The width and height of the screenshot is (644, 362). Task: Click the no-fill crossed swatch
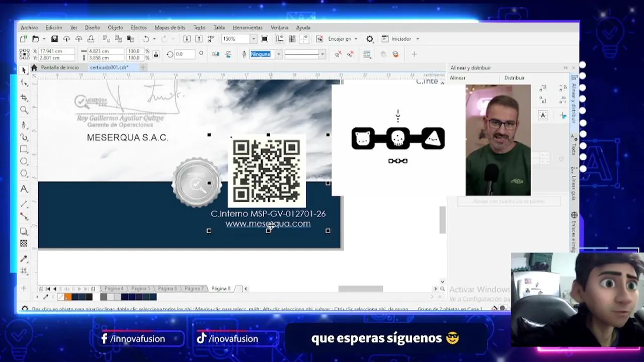pyautogui.click(x=61, y=297)
